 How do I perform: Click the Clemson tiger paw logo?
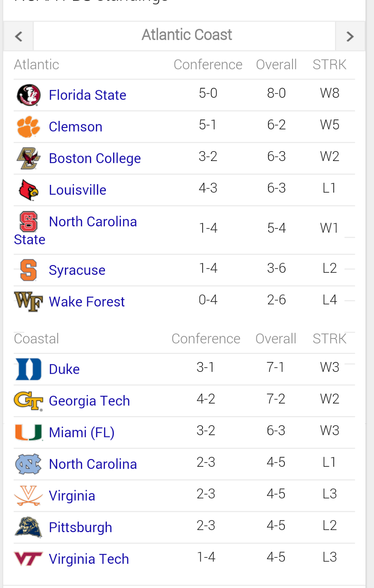tap(29, 127)
